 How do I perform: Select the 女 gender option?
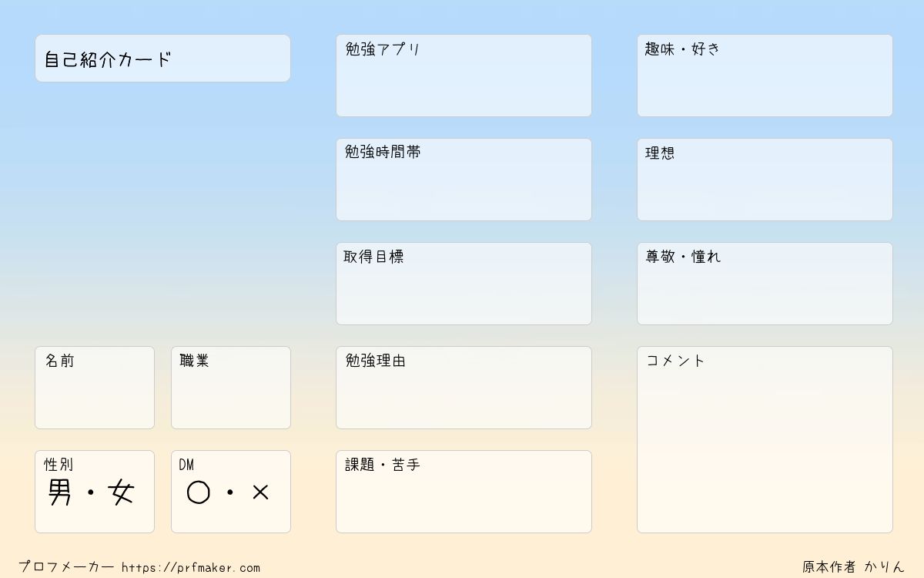point(122,492)
